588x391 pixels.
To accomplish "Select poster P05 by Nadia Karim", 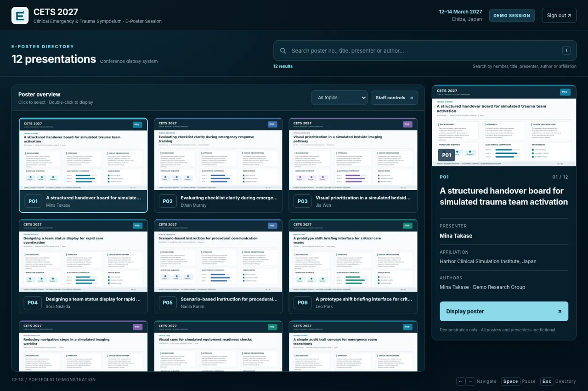I will [218, 266].
